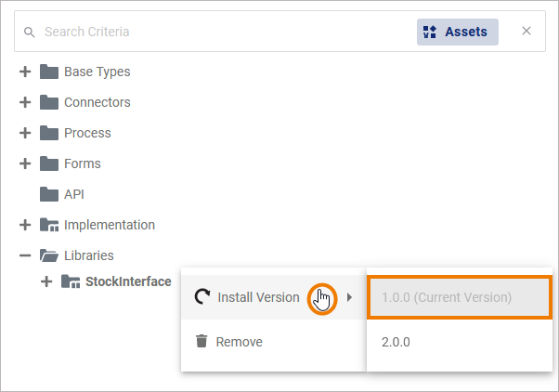Screen dimensions: 559x392
Task: Type in the Search Criteria field
Action: point(223,32)
